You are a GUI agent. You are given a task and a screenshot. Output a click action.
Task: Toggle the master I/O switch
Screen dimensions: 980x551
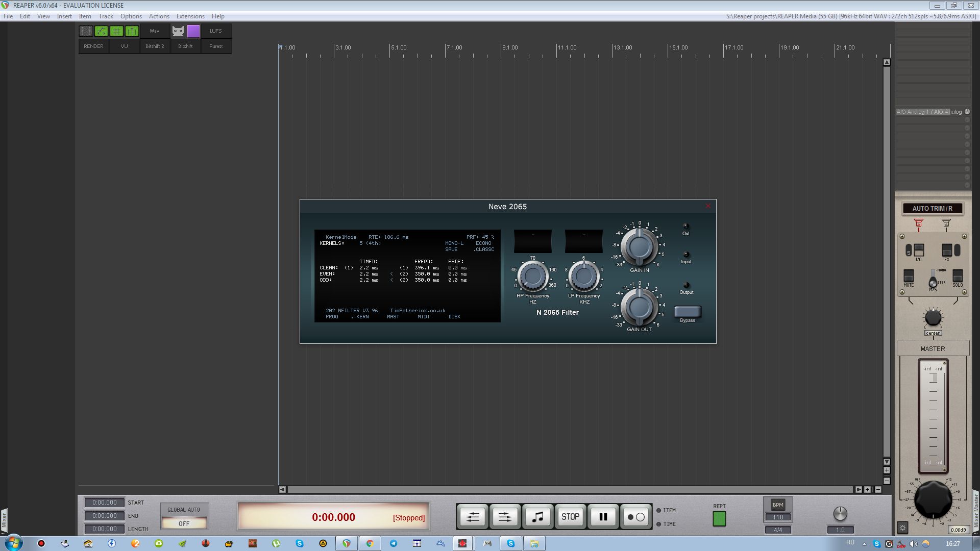click(x=919, y=250)
